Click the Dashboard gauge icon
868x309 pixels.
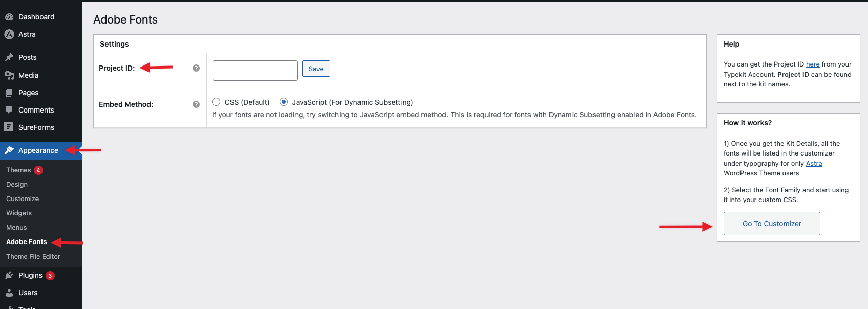click(x=9, y=17)
